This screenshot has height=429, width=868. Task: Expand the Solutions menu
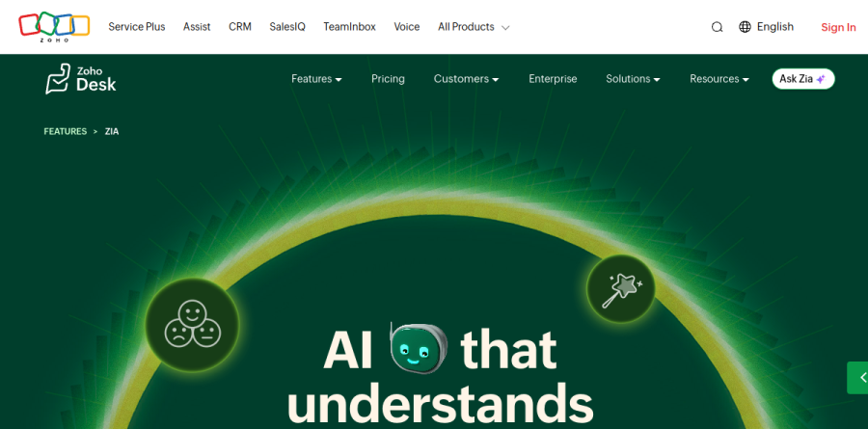[633, 79]
